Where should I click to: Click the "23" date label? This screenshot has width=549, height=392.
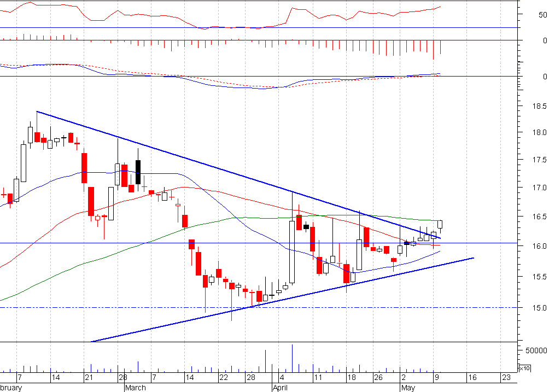(506, 377)
